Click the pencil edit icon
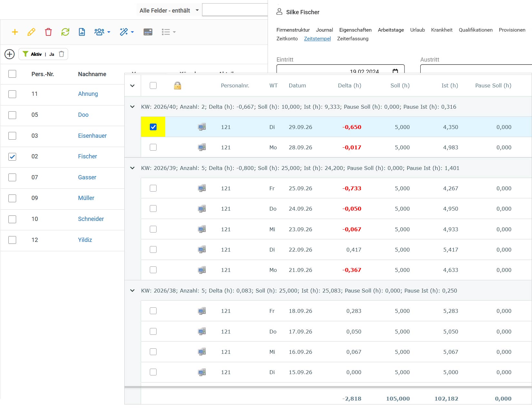 point(31,32)
